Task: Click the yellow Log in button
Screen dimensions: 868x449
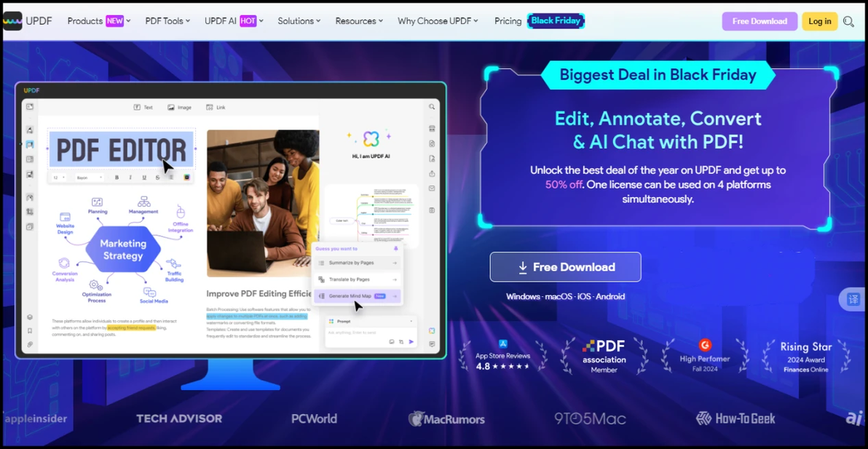Action: (x=819, y=22)
